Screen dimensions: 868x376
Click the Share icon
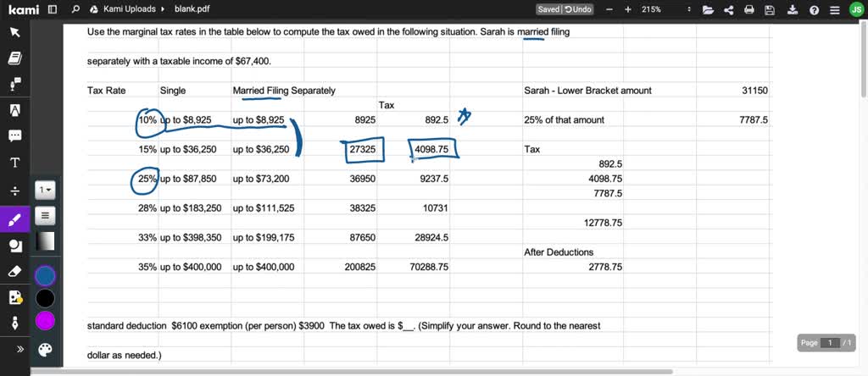pyautogui.click(x=728, y=9)
